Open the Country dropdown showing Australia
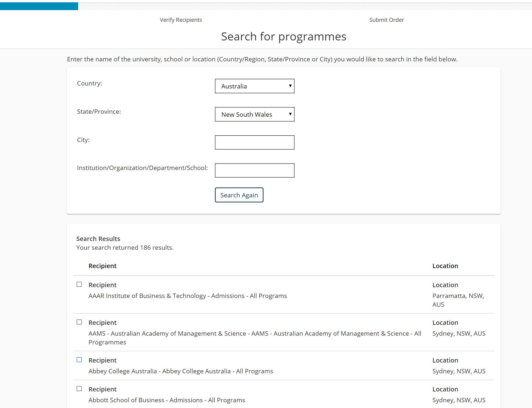 (255, 86)
